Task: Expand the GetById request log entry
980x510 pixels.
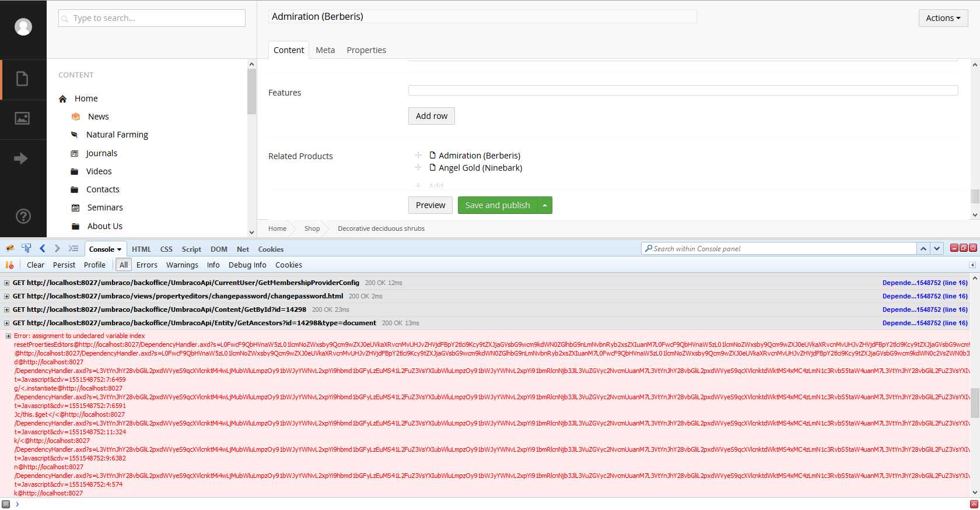Action: (x=7, y=309)
